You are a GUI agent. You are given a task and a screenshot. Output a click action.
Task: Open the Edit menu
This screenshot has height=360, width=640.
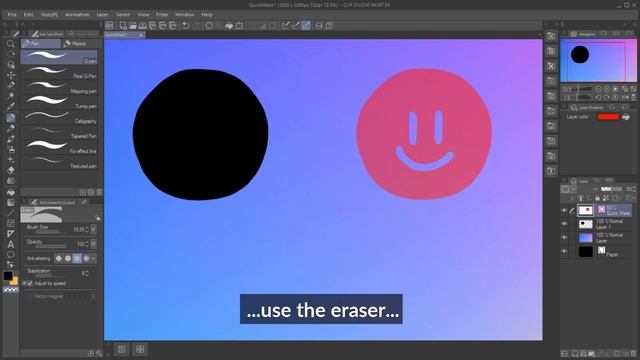click(28, 14)
